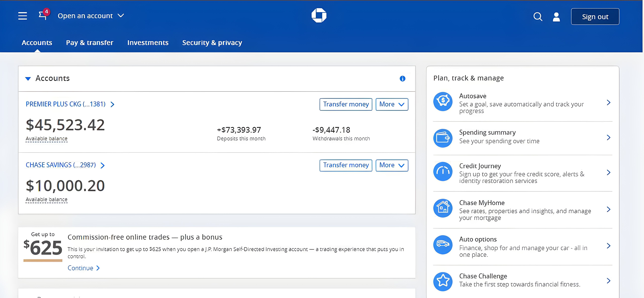Click the Plan, track & manage heading
This screenshot has height=298, width=644.
pos(469,78)
